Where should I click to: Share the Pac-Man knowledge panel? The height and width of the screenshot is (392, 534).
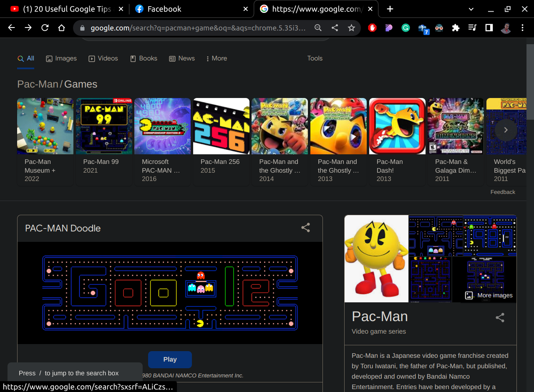tap(500, 317)
